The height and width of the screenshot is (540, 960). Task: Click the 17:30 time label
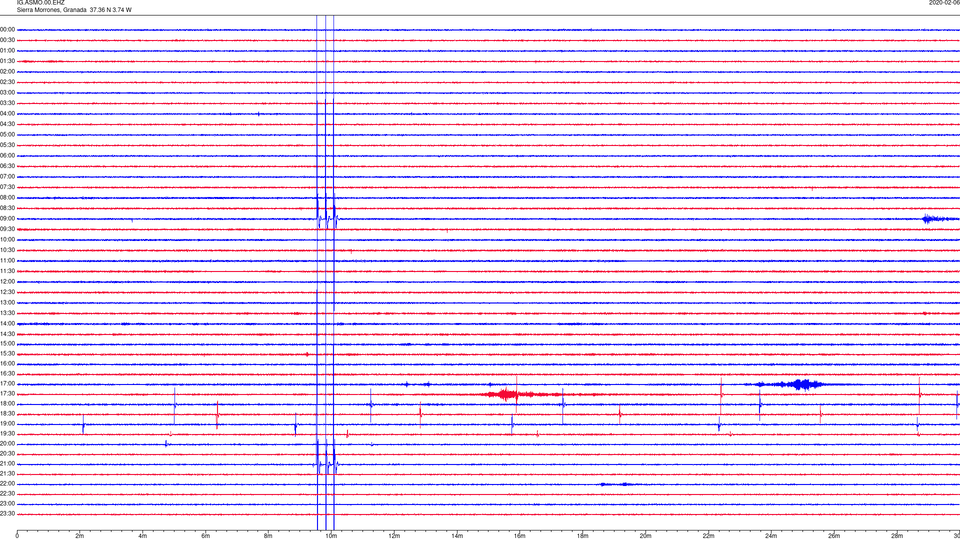(x=7, y=394)
